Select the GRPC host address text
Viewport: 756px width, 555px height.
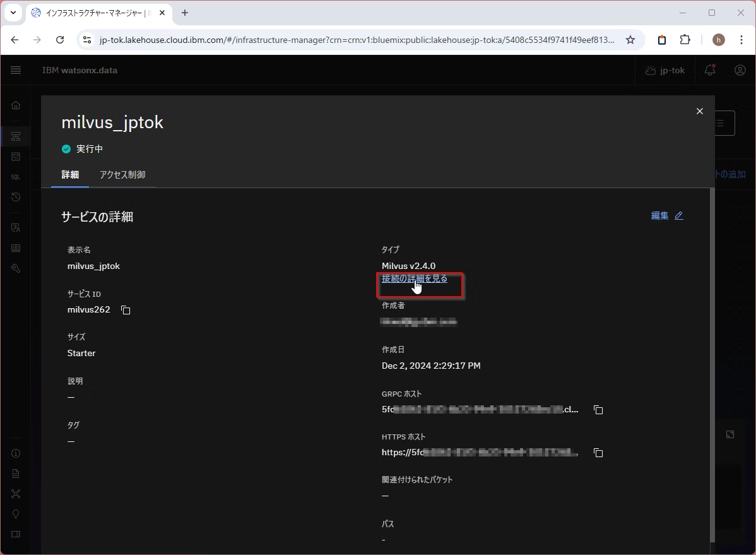[480, 410]
